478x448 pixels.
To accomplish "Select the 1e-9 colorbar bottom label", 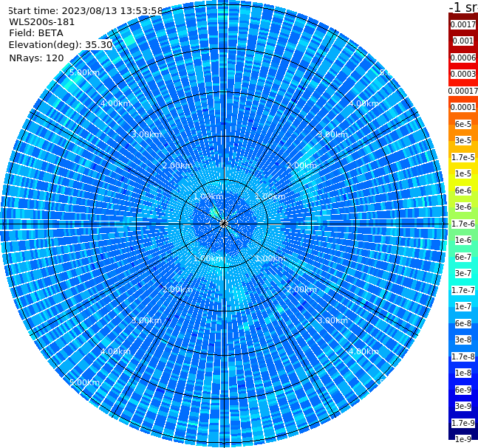I will tap(463, 439).
